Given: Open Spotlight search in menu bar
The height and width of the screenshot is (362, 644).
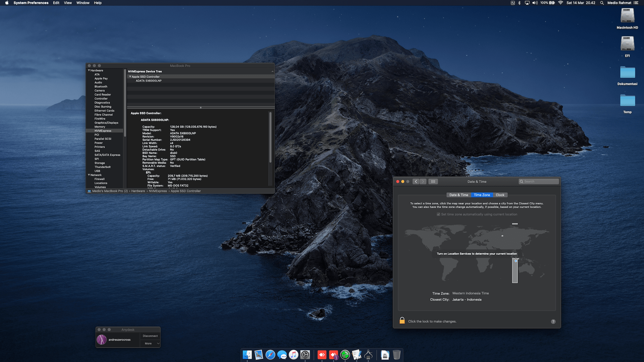Looking at the screenshot, I should [x=602, y=3].
